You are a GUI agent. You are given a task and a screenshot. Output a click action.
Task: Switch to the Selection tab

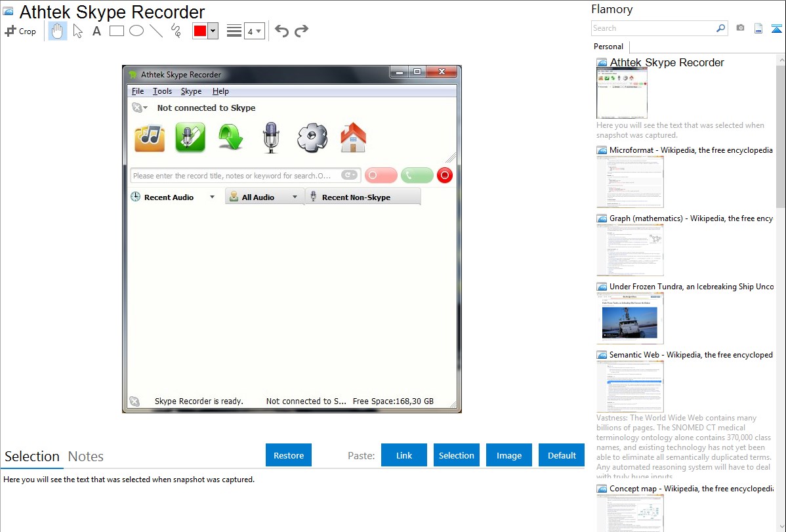point(32,457)
